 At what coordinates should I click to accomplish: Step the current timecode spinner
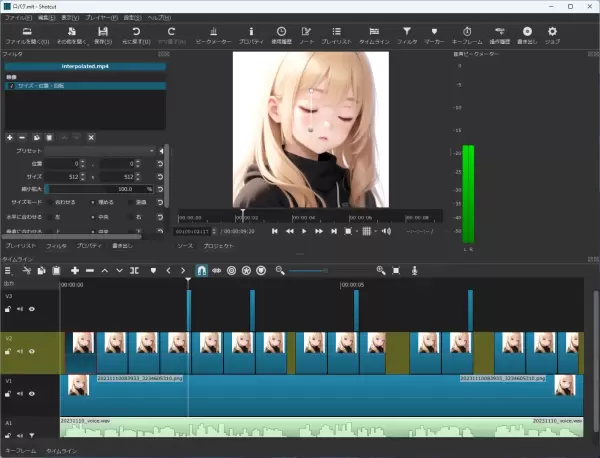point(214,231)
